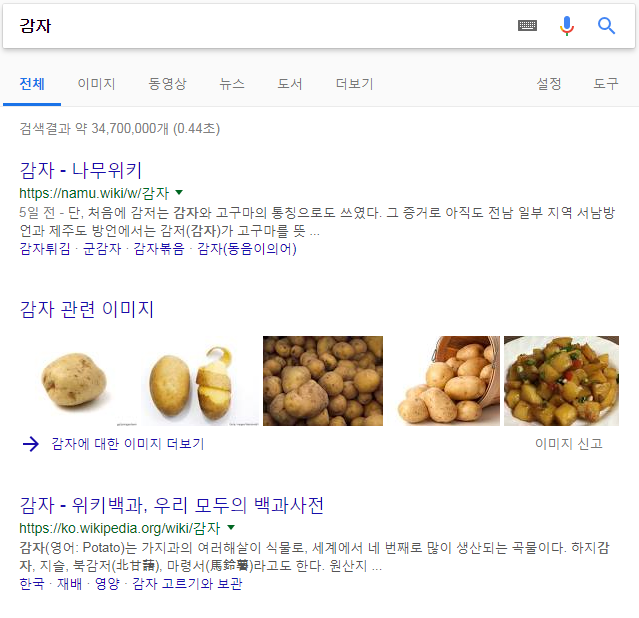639x618 pixels.
Task: Open 감자 - 위키백과, 우리 모두의 백과사전
Action: [172, 505]
